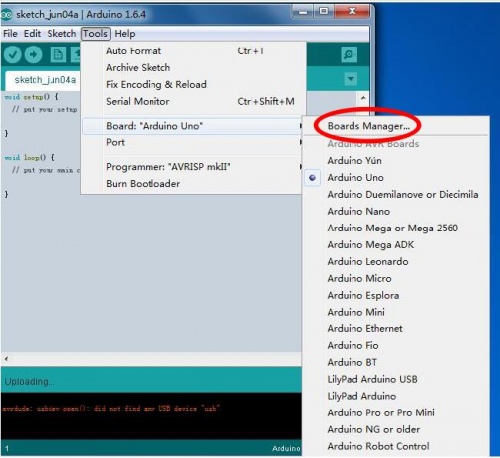Select Arduino Mega ADK board
500x458 pixels.
[397, 245]
